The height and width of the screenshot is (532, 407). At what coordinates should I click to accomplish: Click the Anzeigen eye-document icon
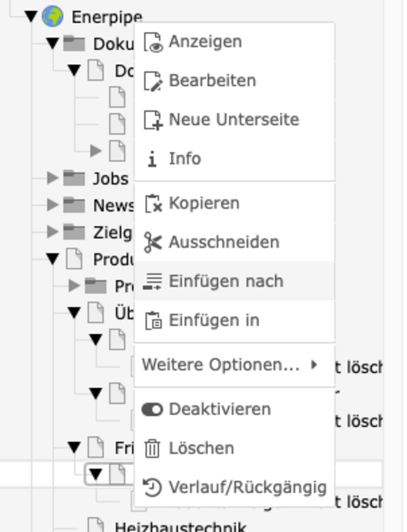click(x=153, y=42)
